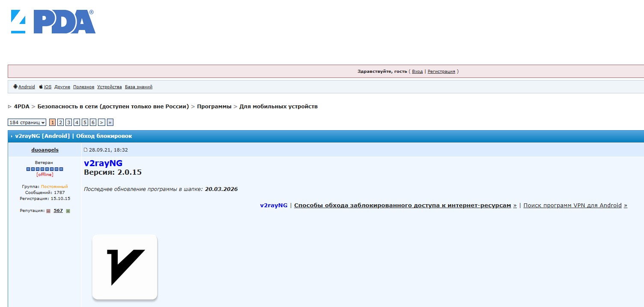The height and width of the screenshot is (307, 644).
Task: Click the Группа: Постоянный text
Action: point(45,187)
